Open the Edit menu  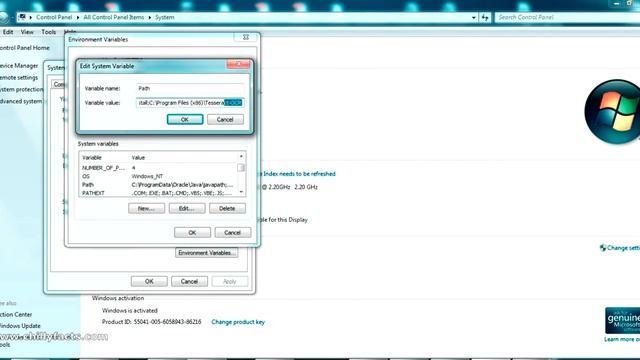click(x=8, y=32)
